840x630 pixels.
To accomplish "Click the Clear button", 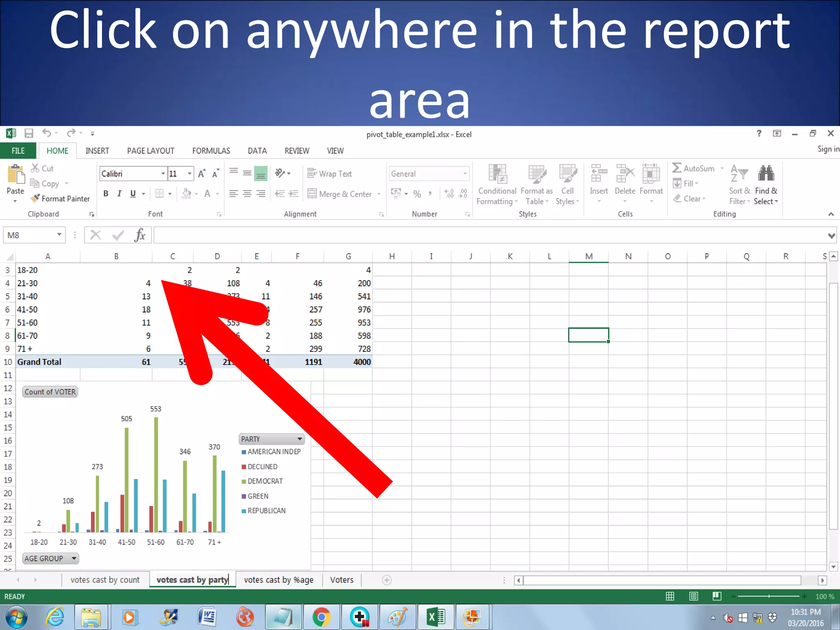I will pyautogui.click(x=689, y=199).
